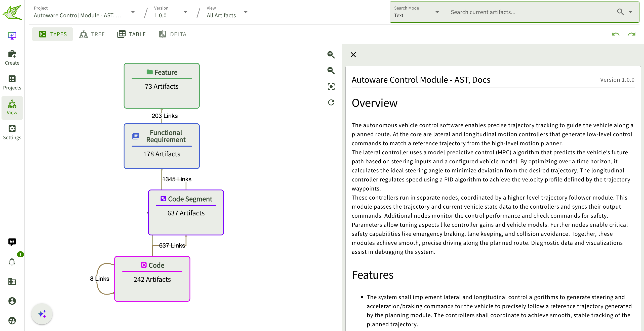The width and height of the screenshot is (644, 331).
Task: Open the organization building icon
Action: pyautogui.click(x=12, y=281)
